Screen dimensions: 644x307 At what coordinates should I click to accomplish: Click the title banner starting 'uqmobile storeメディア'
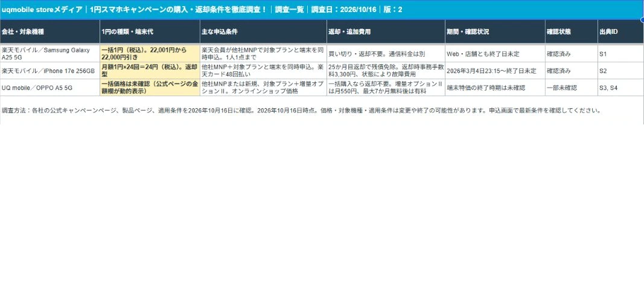tap(322, 10)
